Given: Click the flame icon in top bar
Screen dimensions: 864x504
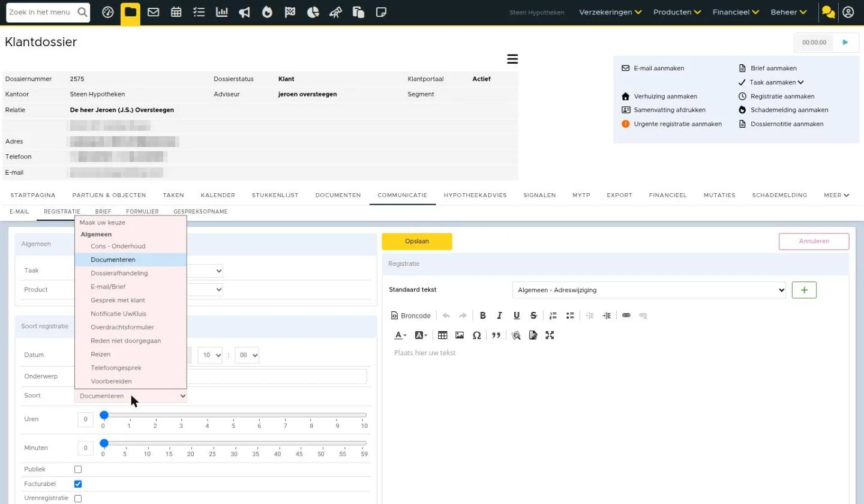Looking at the screenshot, I should [x=267, y=12].
